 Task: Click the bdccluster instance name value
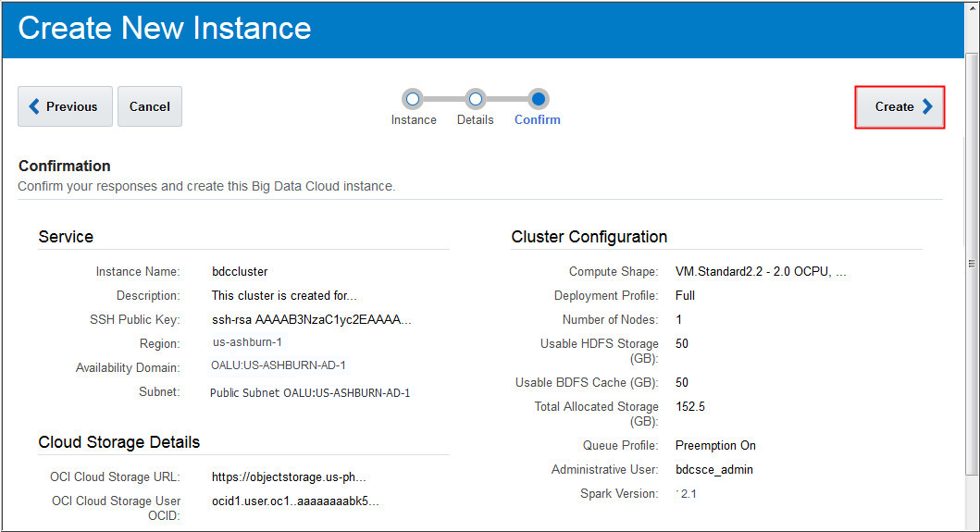coord(240,272)
